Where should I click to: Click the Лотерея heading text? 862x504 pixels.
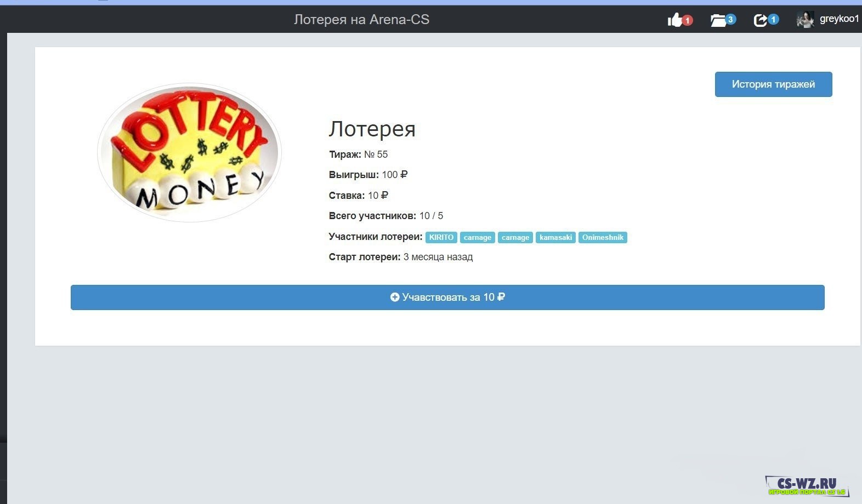(372, 129)
